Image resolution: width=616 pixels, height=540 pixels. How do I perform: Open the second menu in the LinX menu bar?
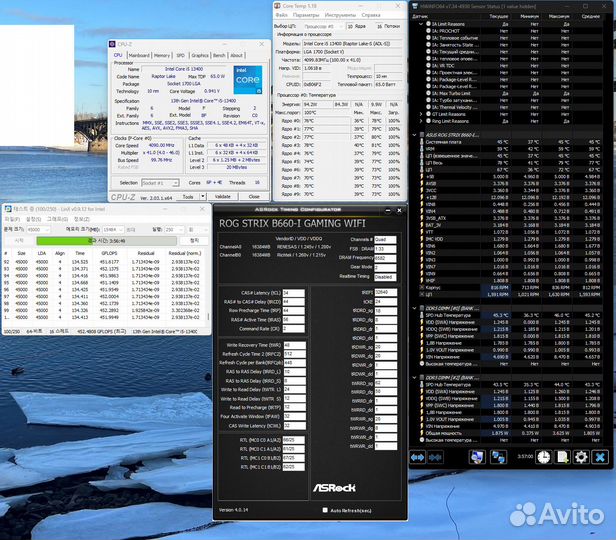33,219
